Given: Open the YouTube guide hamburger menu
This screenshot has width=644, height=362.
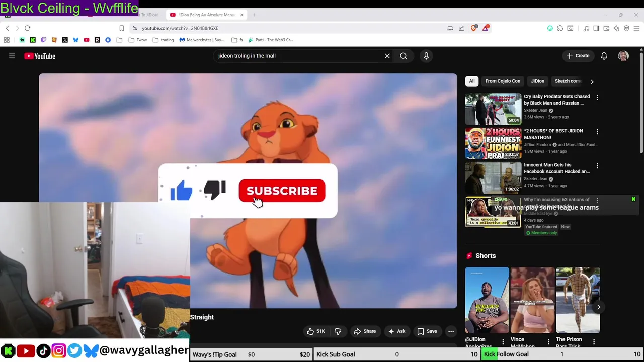Looking at the screenshot, I should pos(12,56).
